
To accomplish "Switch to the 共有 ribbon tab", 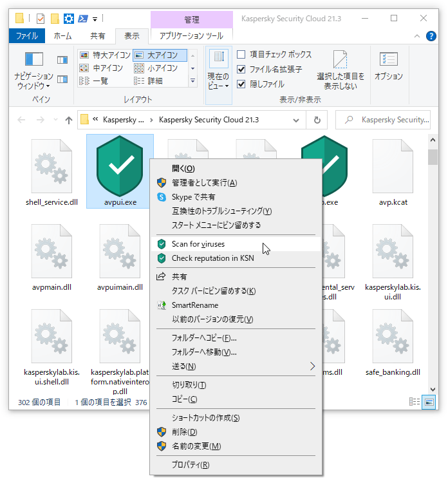I will click(x=98, y=35).
